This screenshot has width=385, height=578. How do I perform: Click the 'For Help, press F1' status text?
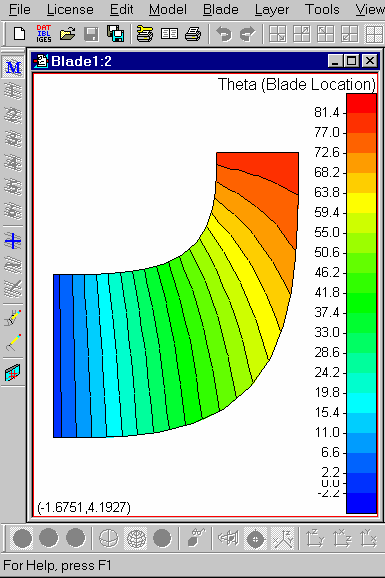[x=57, y=565]
